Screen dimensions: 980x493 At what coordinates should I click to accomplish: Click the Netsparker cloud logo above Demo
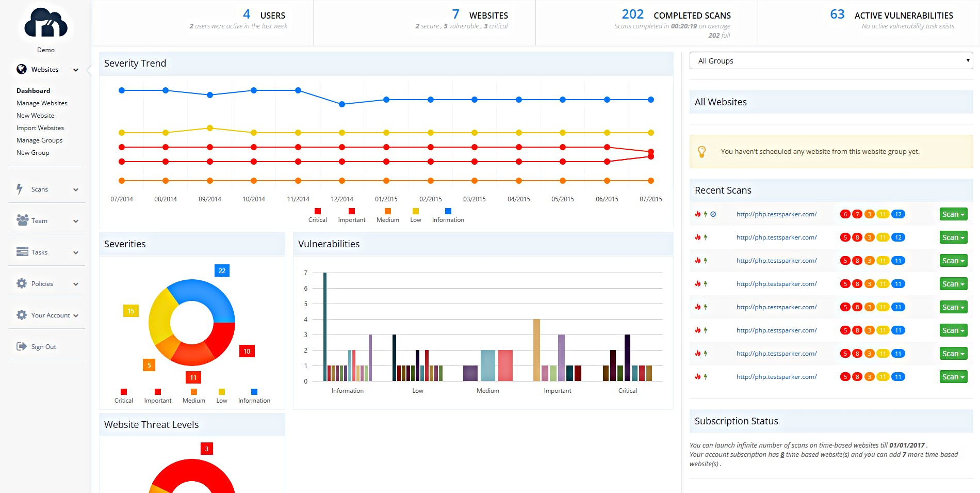click(x=46, y=23)
